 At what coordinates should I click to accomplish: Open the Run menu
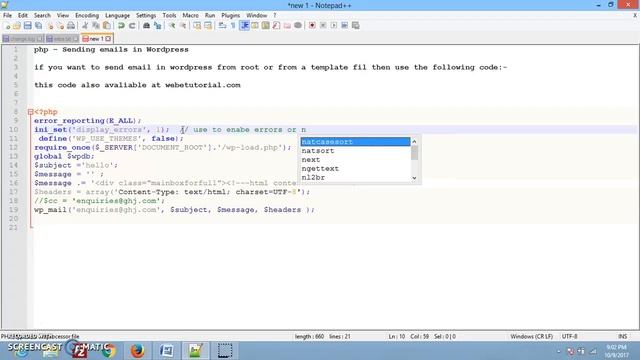coord(210,16)
